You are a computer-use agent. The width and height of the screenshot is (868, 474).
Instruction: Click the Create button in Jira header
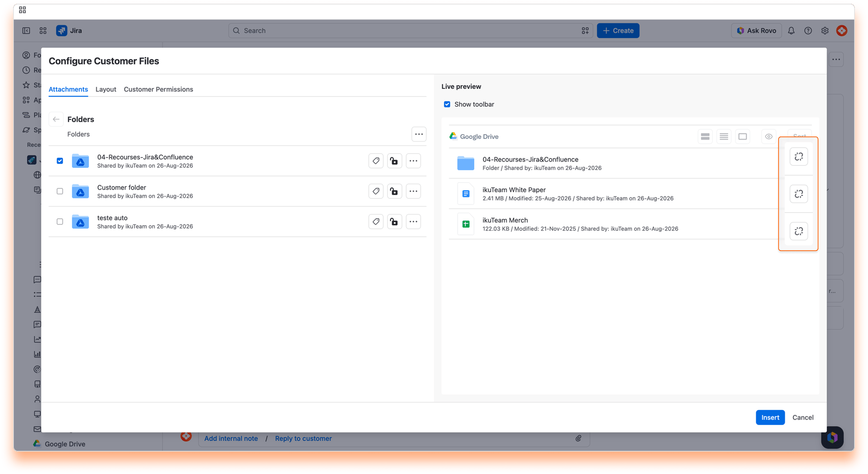tap(618, 30)
